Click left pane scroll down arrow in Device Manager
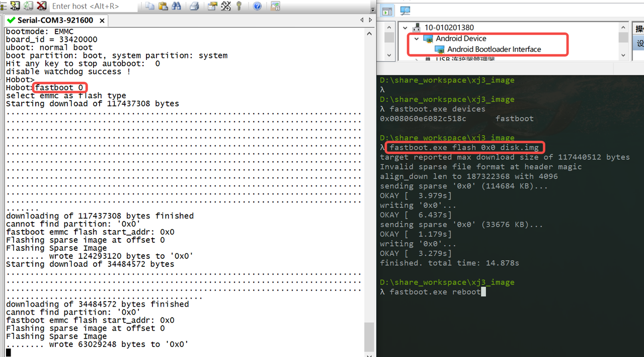Image resolution: width=644 pixels, height=357 pixels. click(389, 54)
